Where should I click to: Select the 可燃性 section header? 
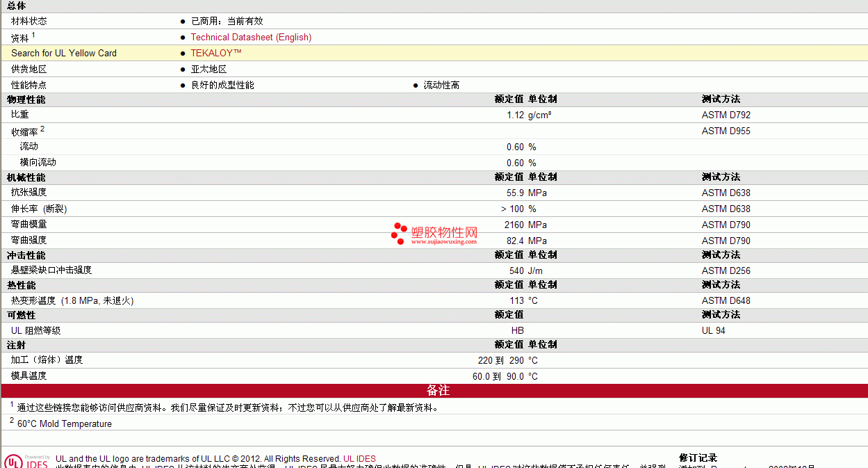[21, 315]
